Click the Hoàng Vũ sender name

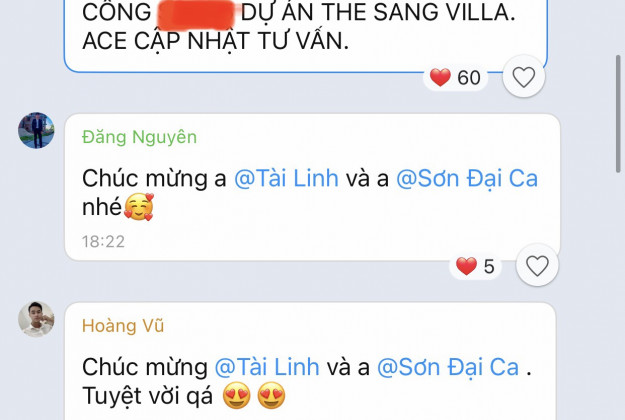123,326
